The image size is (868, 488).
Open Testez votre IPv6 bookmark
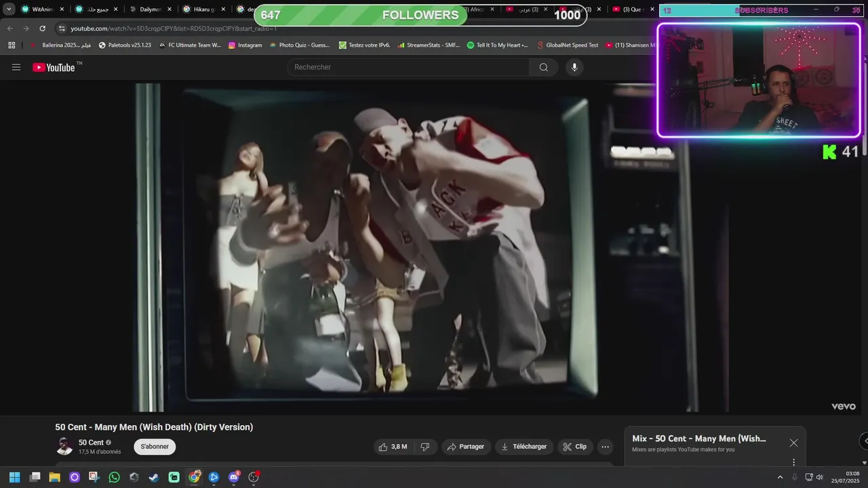pos(364,45)
